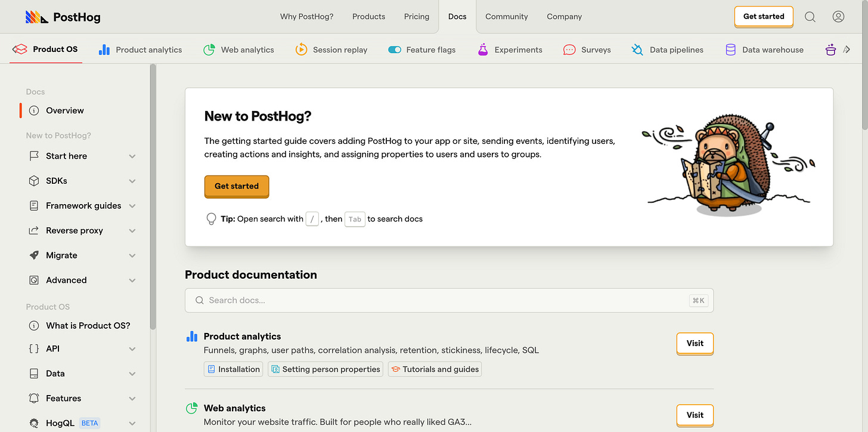Click the Tip lightbulb icon
This screenshot has height=432, width=868.
point(211,219)
